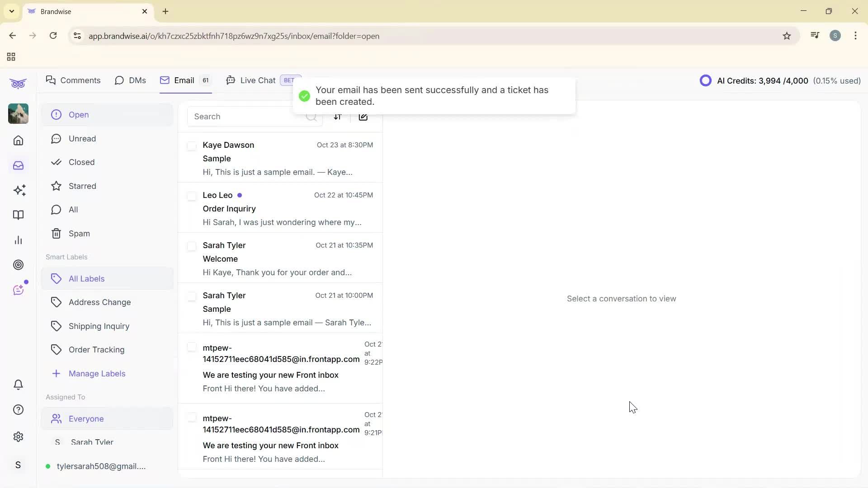Open the chat feedback icon with notification dot
The height and width of the screenshot is (488, 868).
pyautogui.click(x=19, y=290)
